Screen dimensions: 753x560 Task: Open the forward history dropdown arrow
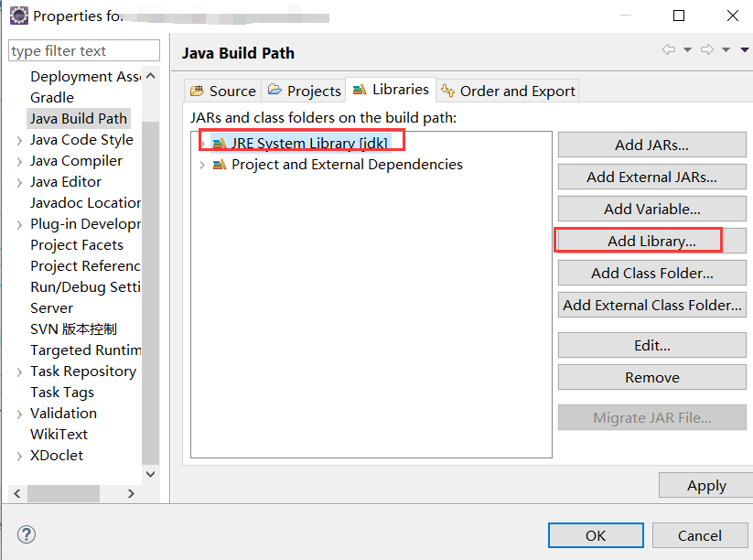pyautogui.click(x=726, y=49)
